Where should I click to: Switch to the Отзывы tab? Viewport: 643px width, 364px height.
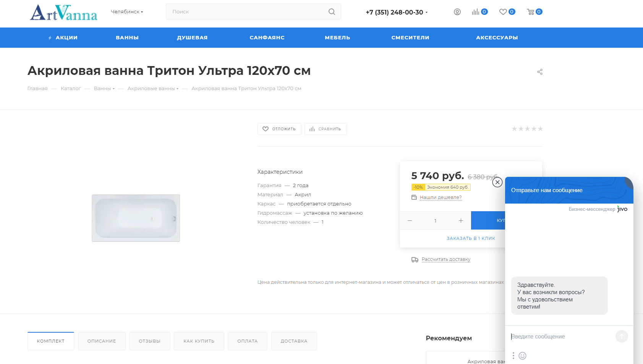click(149, 341)
